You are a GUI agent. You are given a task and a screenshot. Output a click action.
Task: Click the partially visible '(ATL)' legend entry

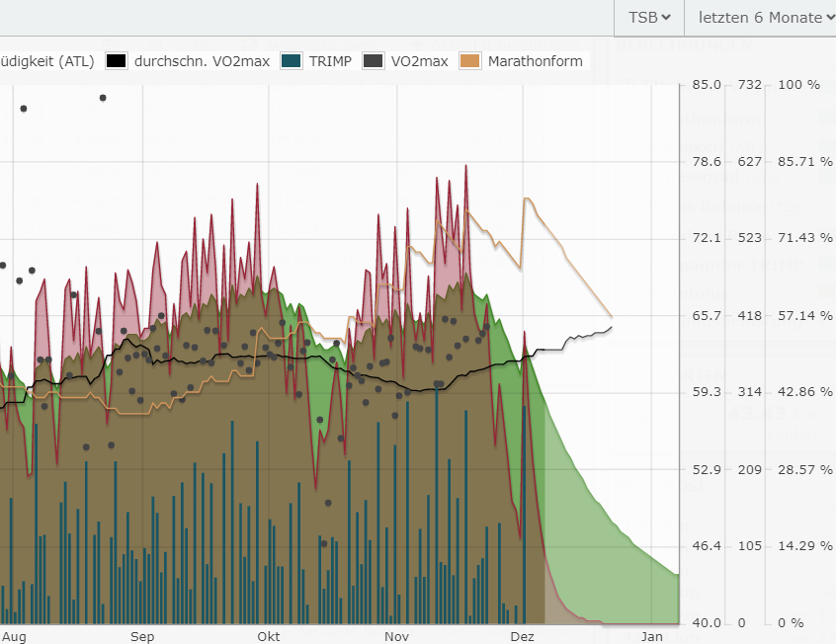pos(46,61)
